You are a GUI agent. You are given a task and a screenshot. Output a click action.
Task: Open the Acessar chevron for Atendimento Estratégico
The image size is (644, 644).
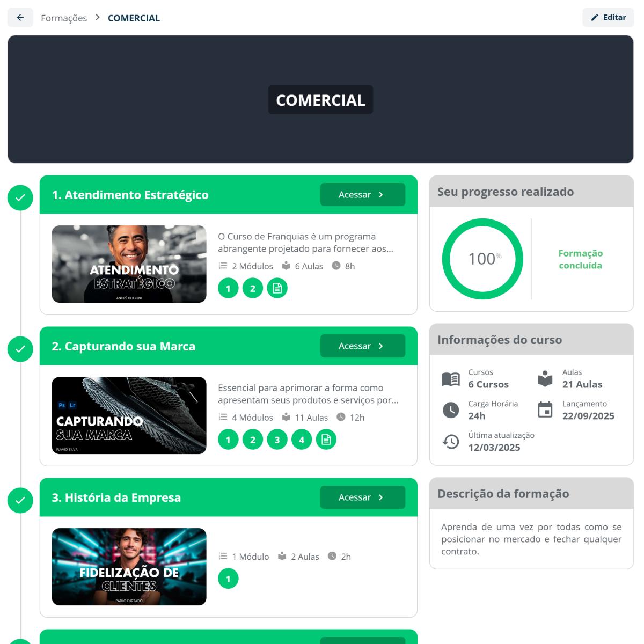382,194
